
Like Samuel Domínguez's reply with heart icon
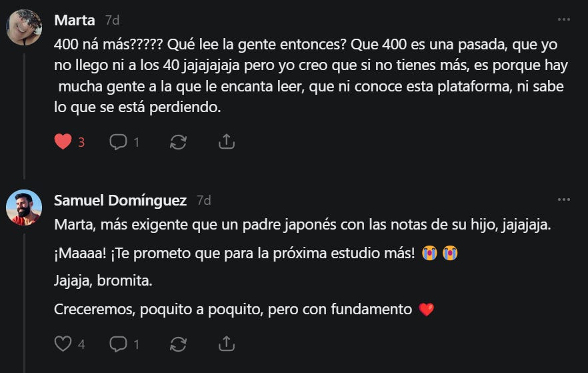[63, 344]
